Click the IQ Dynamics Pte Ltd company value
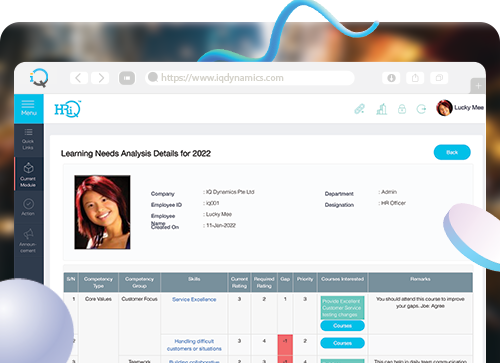 click(230, 192)
